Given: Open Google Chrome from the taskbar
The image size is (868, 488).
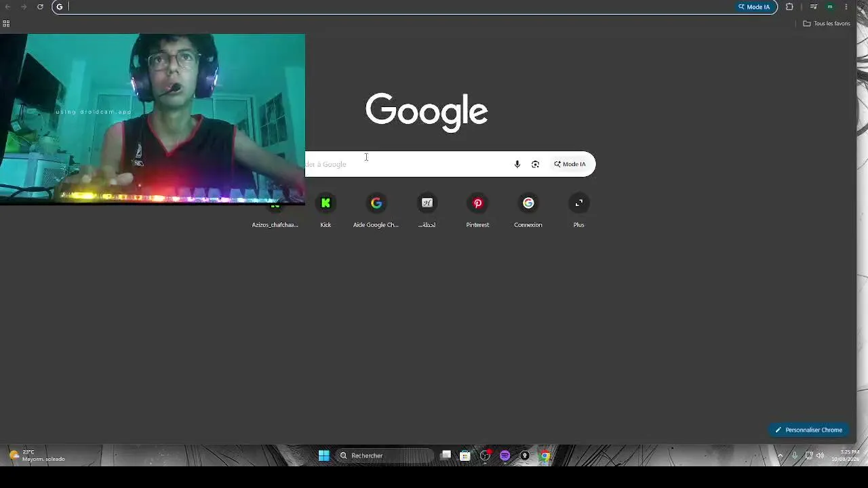Looking at the screenshot, I should pos(545,455).
